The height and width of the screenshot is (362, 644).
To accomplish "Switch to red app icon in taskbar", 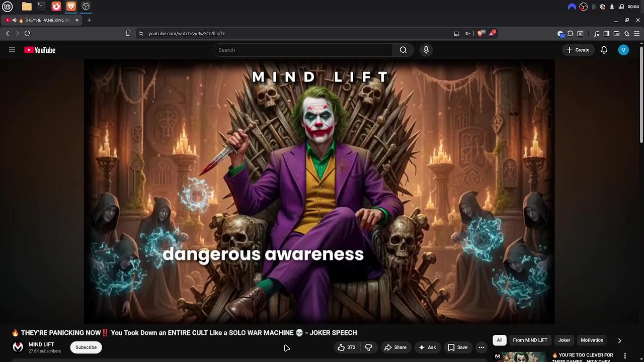I will point(56,7).
